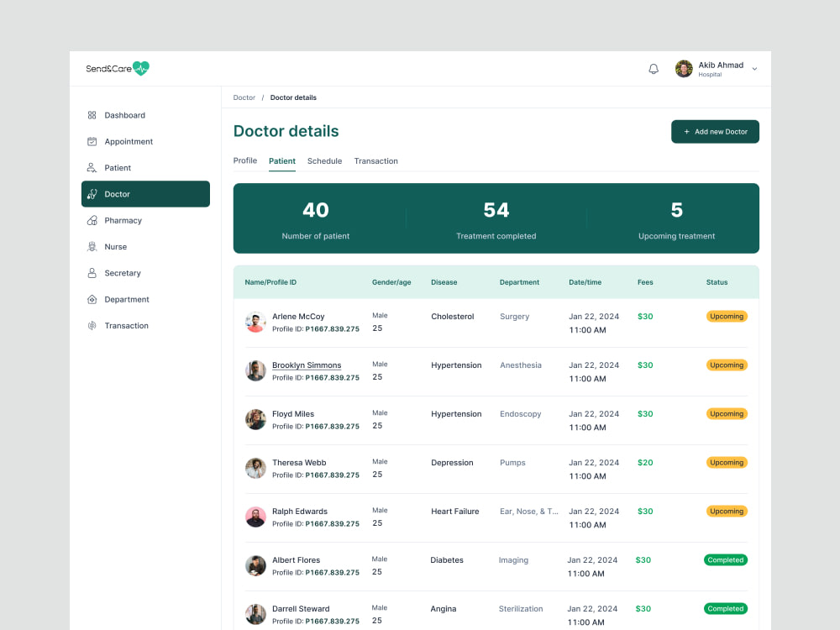Screen dimensions: 840x630
Task: Click the Arlene McCoy patient name
Action: [x=298, y=317]
